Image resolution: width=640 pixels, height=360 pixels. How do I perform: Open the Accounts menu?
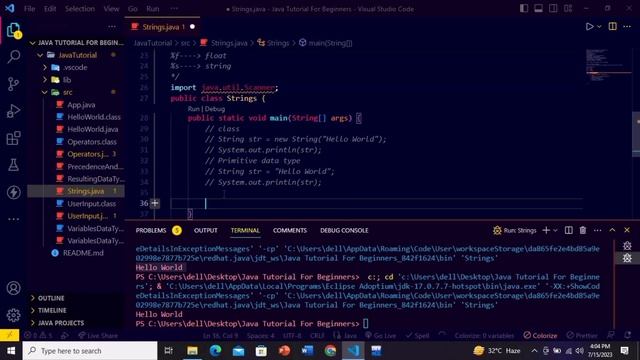13,288
